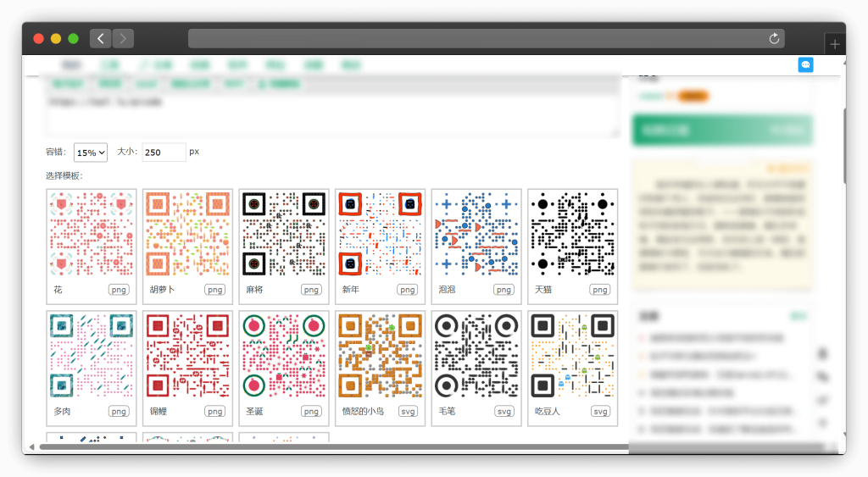The image size is (868, 477).
Task: Open a new browser tab with plus icon
Action: 834,44
